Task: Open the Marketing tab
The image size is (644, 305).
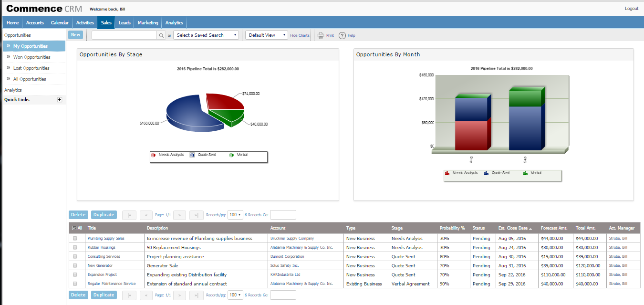Action: (x=148, y=22)
